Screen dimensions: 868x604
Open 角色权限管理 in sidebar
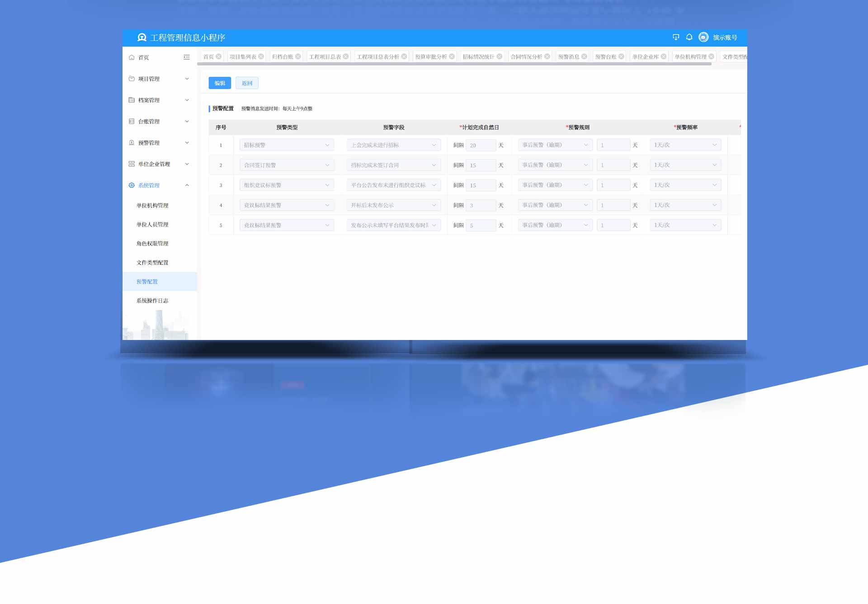[152, 244]
